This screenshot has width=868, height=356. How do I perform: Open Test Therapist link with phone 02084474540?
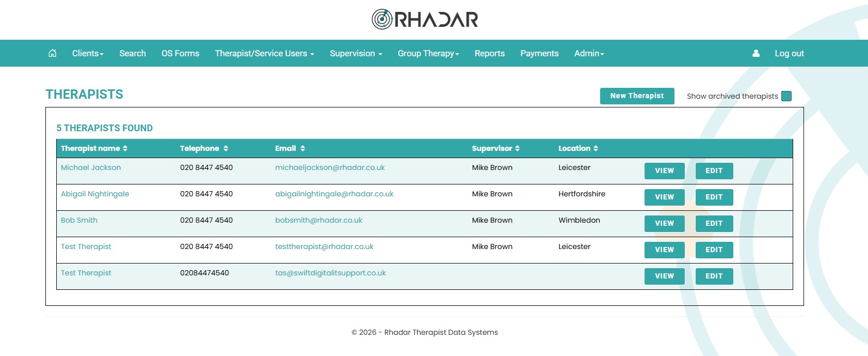tap(86, 273)
